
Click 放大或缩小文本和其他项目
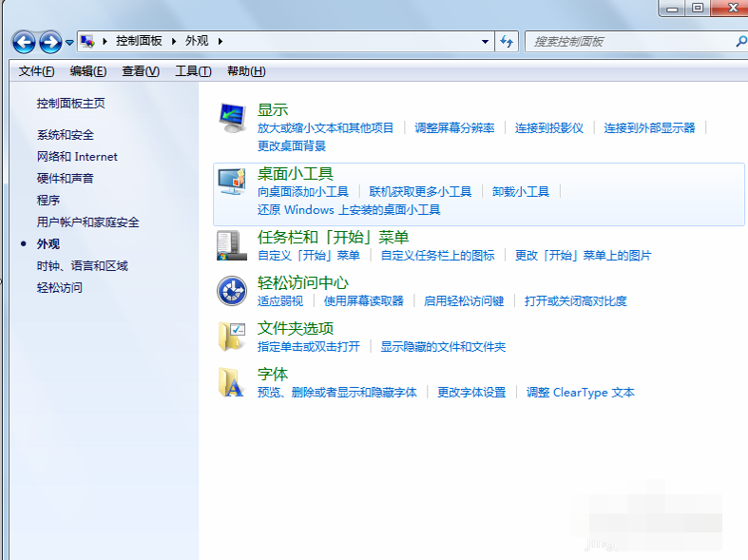(325, 127)
